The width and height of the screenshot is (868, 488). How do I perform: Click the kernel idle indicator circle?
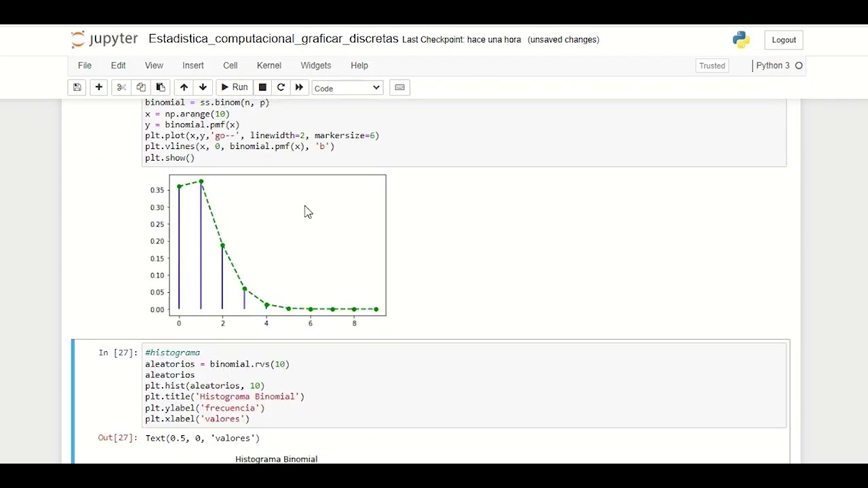pyautogui.click(x=799, y=66)
